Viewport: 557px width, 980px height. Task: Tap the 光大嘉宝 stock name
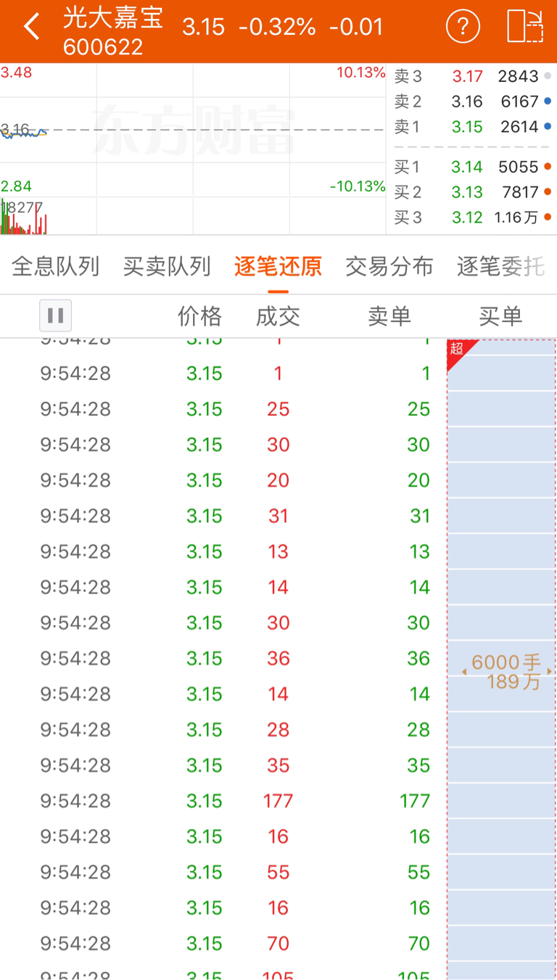click(x=113, y=17)
